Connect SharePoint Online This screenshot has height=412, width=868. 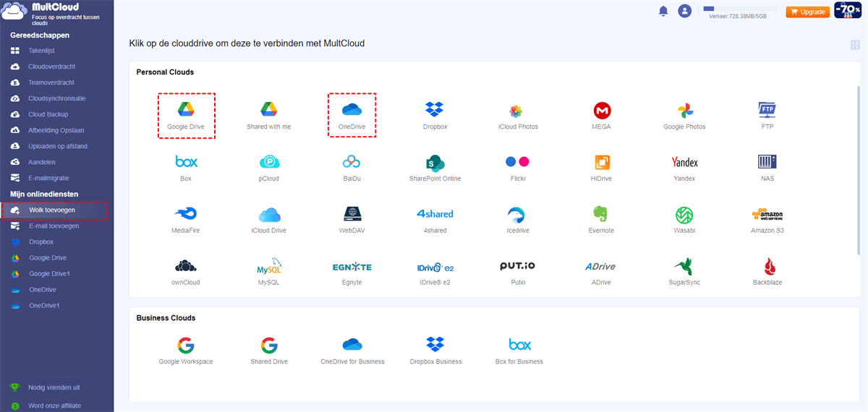pyautogui.click(x=435, y=162)
